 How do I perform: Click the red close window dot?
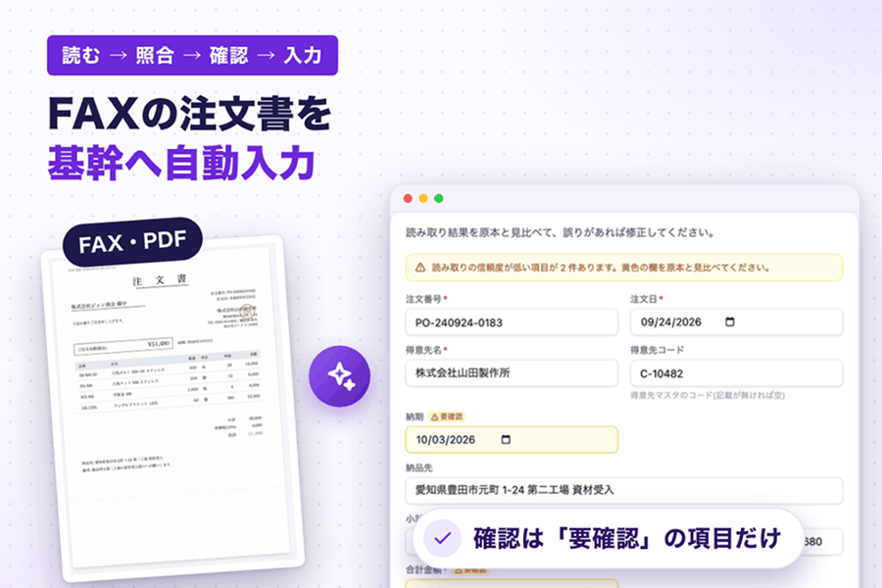pos(408,198)
